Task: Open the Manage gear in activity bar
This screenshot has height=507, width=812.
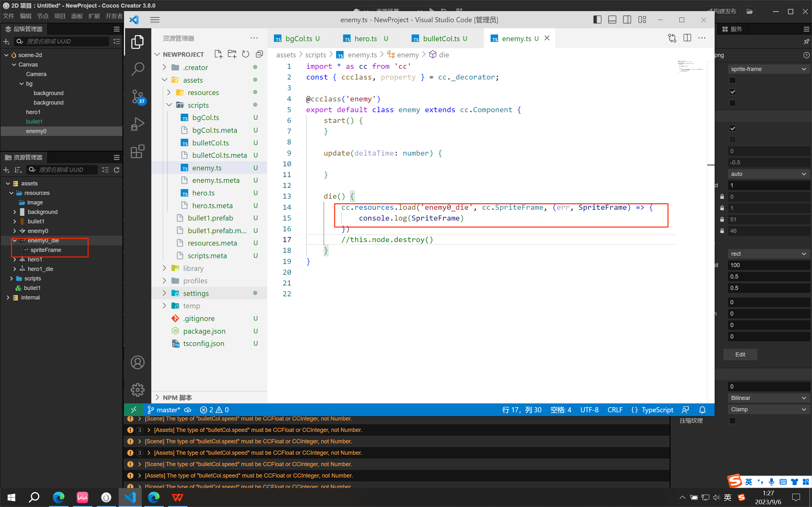Action: pyautogui.click(x=138, y=390)
